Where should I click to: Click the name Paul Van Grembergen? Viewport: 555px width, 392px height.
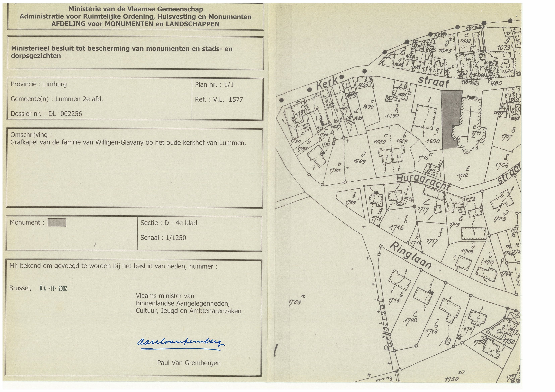tap(189, 363)
